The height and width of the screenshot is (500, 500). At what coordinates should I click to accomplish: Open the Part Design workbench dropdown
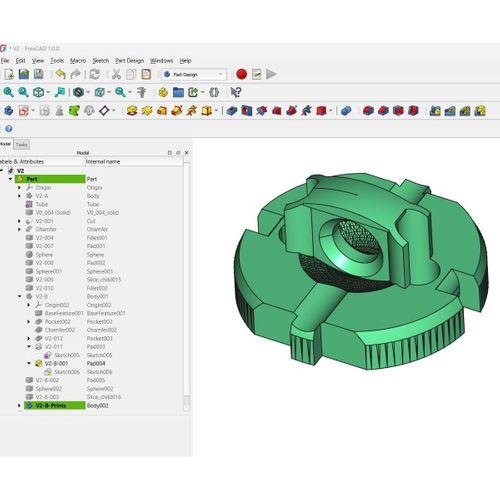click(194, 74)
